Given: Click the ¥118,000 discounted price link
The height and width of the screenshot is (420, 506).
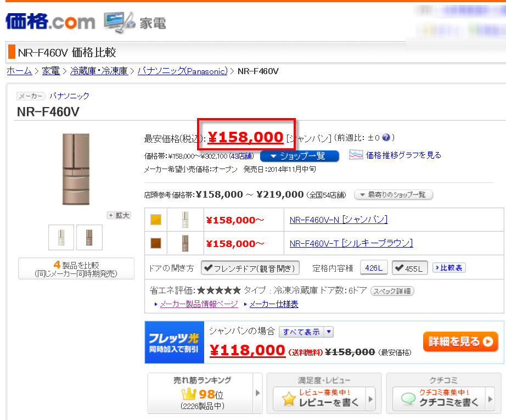Looking at the screenshot, I should pyautogui.click(x=247, y=350).
